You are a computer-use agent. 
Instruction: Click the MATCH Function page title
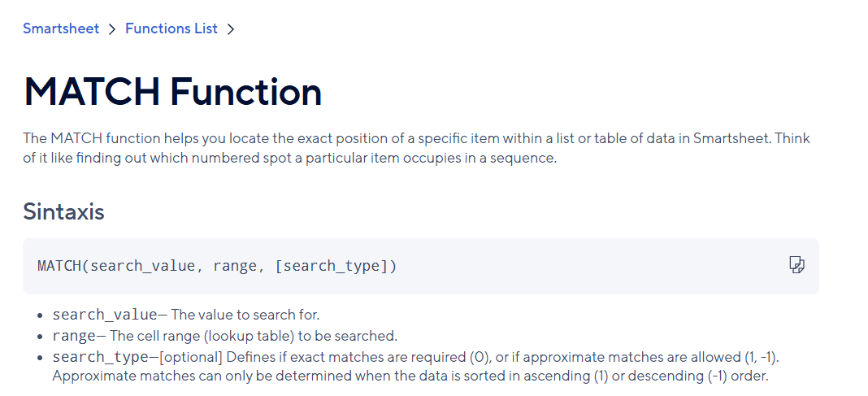click(173, 92)
